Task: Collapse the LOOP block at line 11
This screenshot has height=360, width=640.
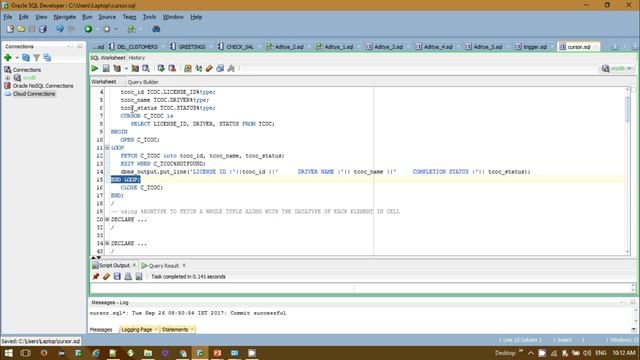Action: [107, 148]
